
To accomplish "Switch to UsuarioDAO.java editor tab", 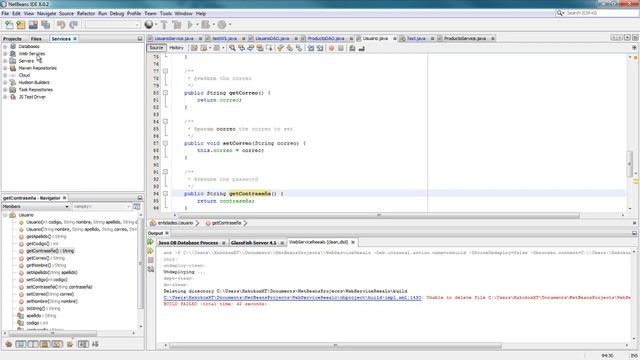I will [x=272, y=38].
